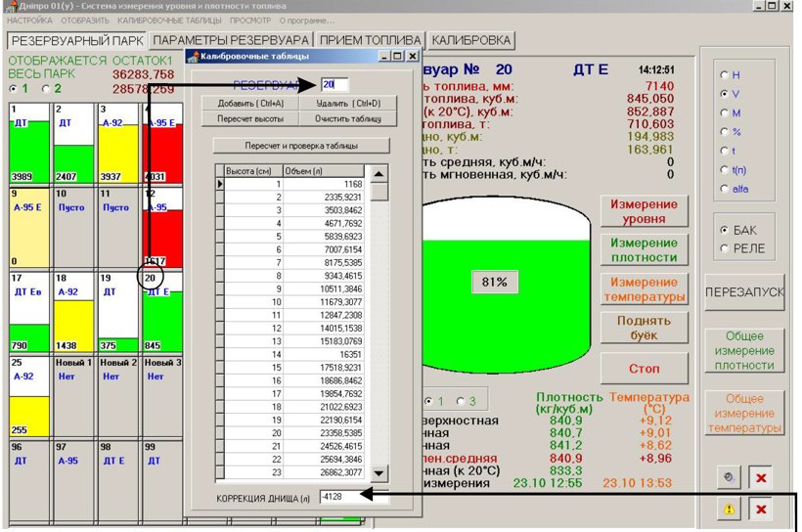The image size is (802, 532).
Task: Click the gray speaker icon button
Action: [x=729, y=478]
